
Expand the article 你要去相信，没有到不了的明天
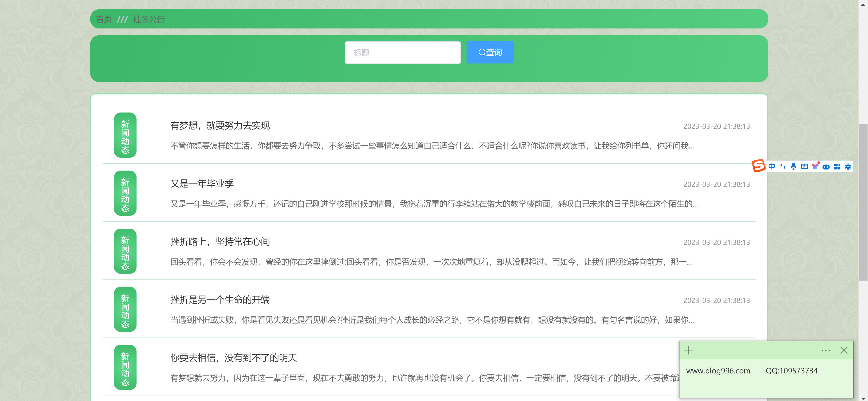pos(233,358)
